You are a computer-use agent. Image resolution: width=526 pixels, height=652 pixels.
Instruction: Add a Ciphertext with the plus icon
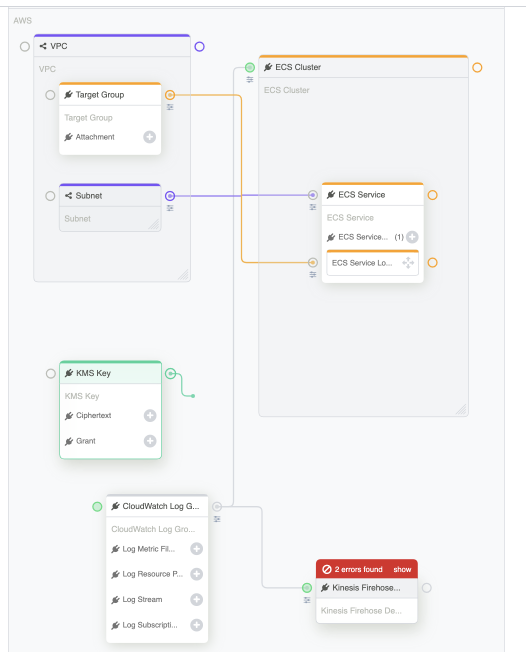[x=150, y=415]
